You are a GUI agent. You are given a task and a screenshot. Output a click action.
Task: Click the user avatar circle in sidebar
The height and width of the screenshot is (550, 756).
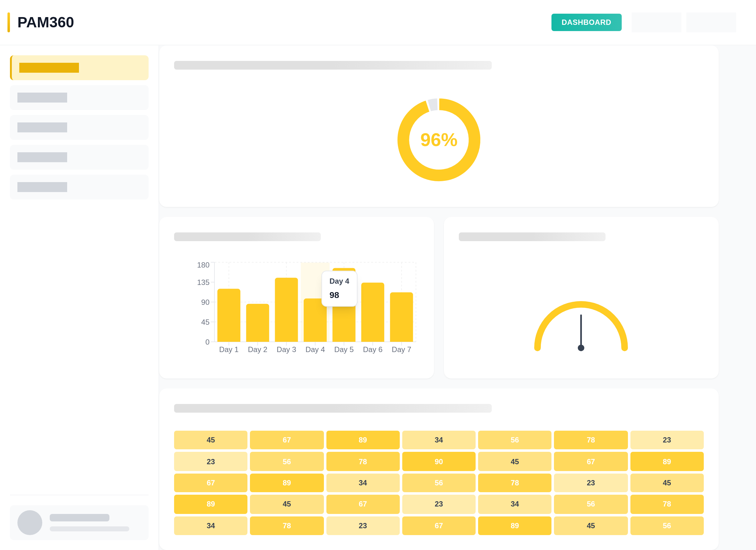30,522
